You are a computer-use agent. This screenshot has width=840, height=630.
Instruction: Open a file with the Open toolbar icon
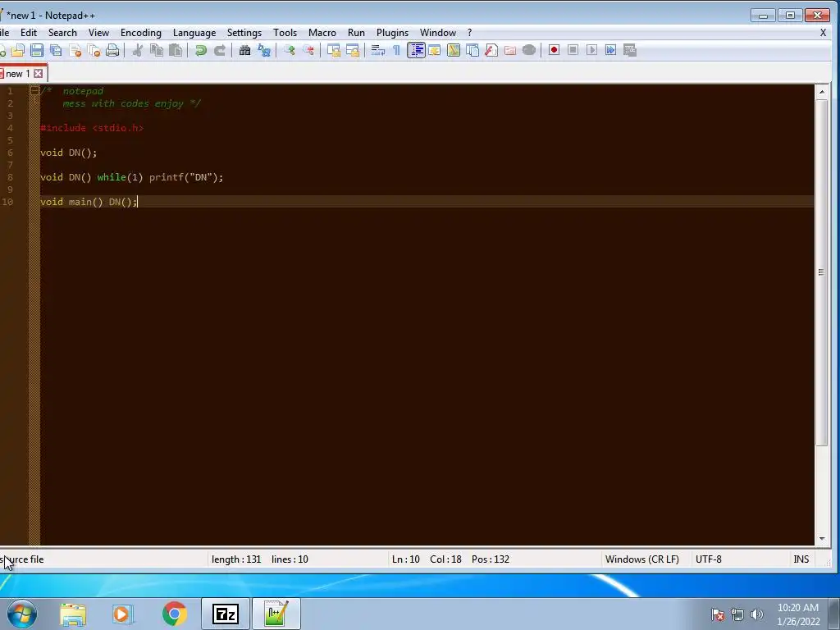pos(18,50)
